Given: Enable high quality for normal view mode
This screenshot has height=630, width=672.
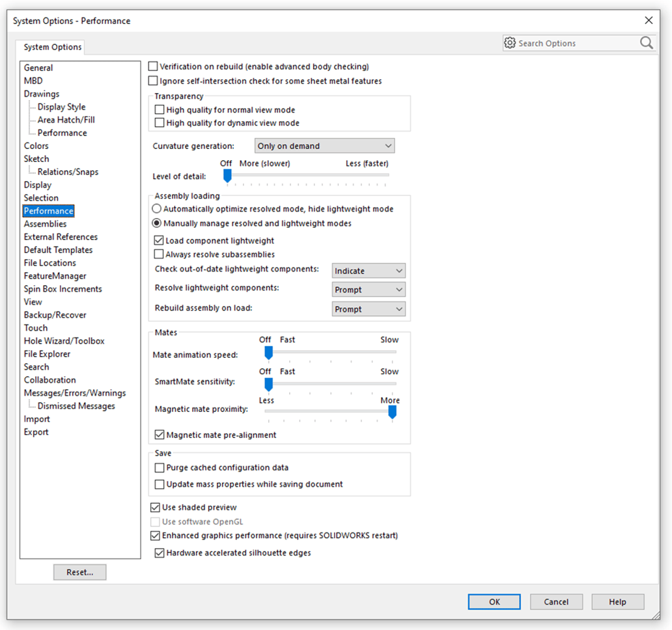Looking at the screenshot, I should click(x=160, y=109).
